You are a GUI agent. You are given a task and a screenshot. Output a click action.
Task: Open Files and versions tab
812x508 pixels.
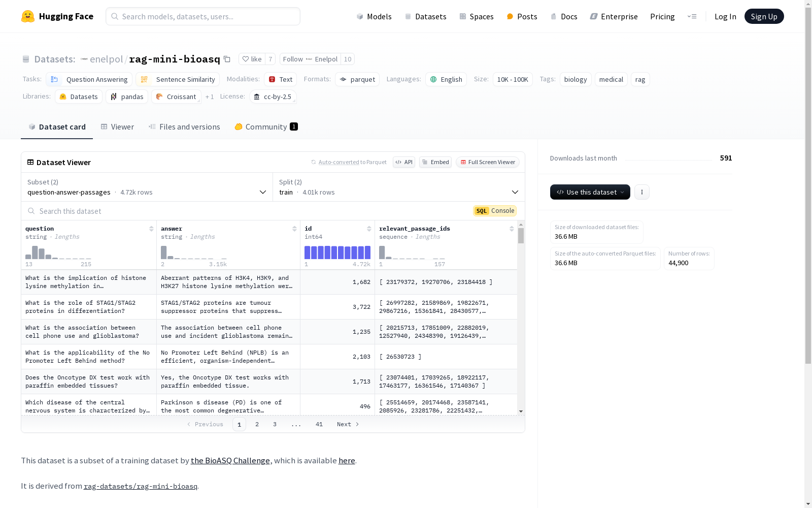pos(184,127)
